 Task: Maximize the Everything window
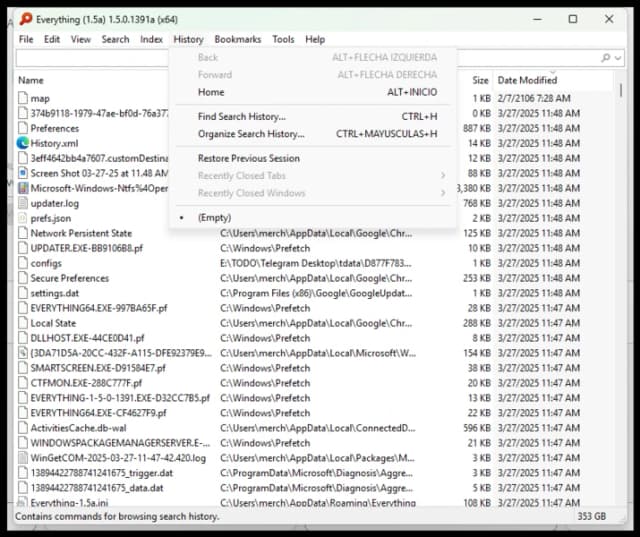point(573,19)
